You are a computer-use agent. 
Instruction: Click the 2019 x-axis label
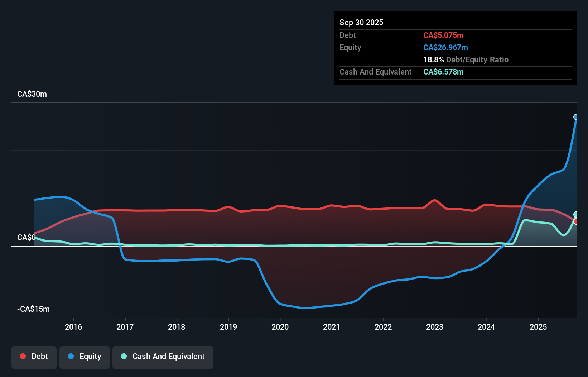click(228, 327)
